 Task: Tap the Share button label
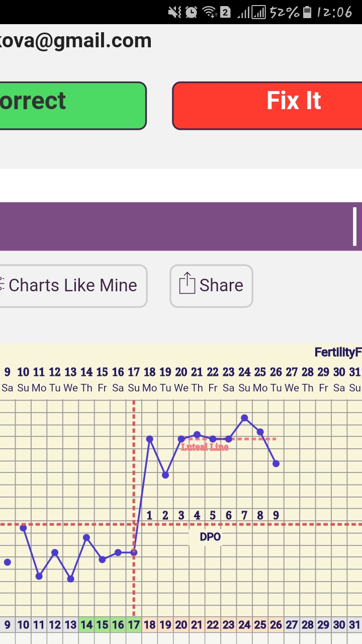221,285
